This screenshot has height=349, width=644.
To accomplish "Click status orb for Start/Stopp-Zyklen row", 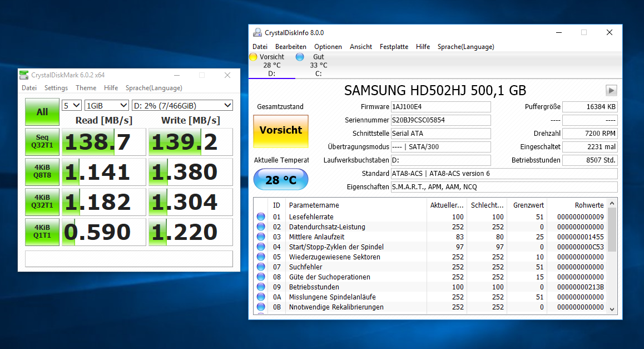I will tap(261, 247).
